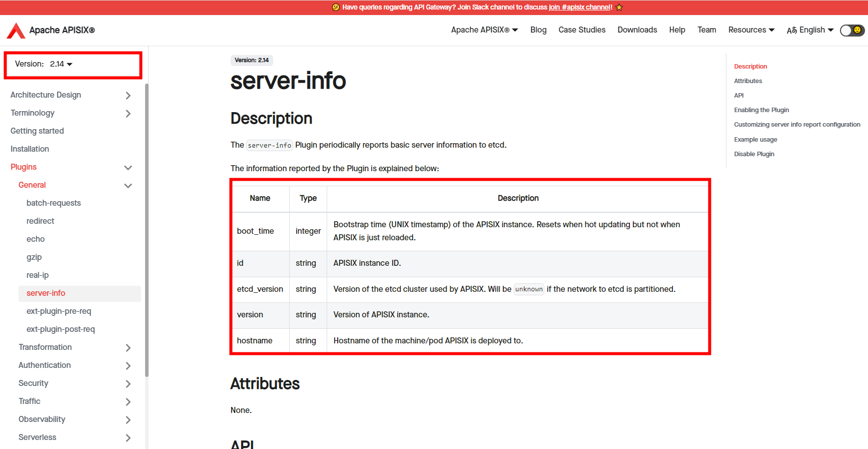Go to the Blog page
Viewport: 868px width, 449px height.
coord(538,30)
